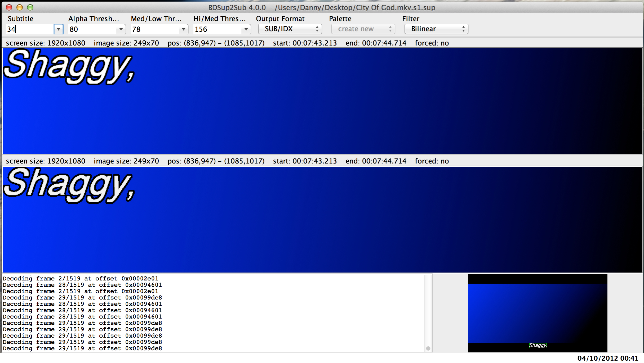This screenshot has width=644, height=363.
Task: Open the Output Format SUB/IDX selector
Action: tap(290, 29)
